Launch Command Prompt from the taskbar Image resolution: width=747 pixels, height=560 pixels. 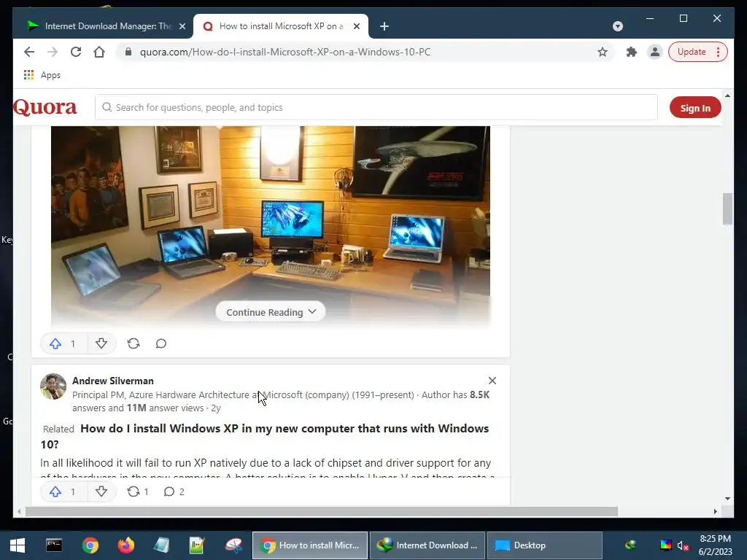(54, 545)
